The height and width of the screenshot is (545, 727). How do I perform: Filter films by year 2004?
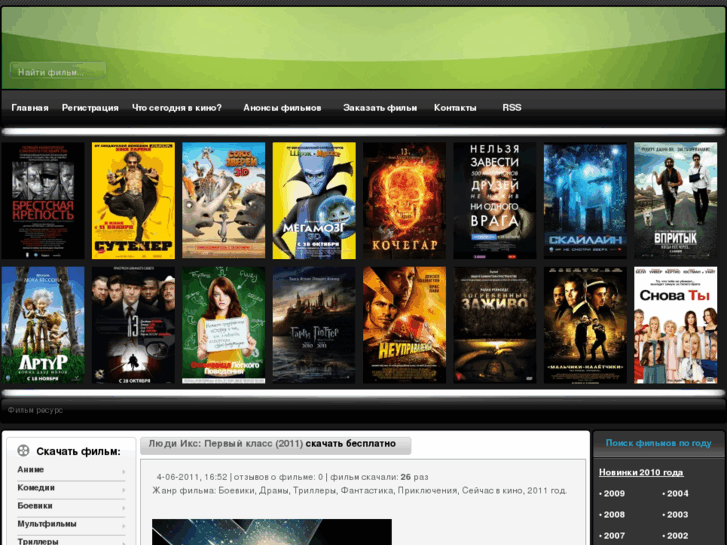click(677, 494)
